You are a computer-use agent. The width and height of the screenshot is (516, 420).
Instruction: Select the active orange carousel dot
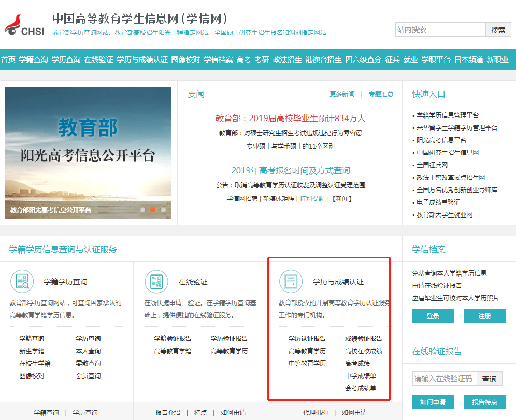pos(153,210)
